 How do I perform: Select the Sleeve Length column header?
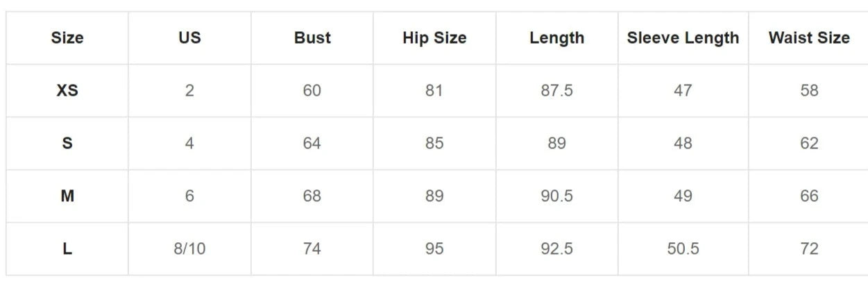tap(683, 38)
